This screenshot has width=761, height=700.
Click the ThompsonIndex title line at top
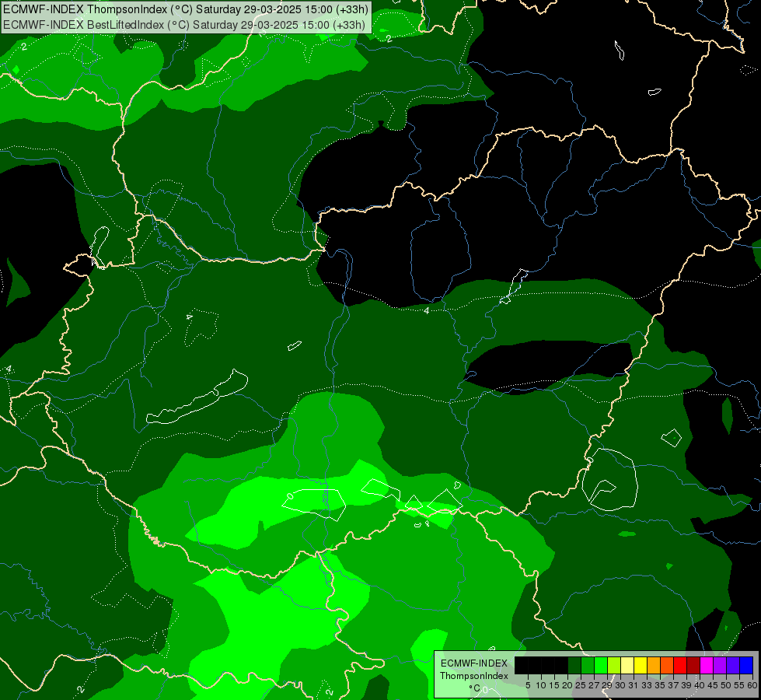tap(186, 9)
